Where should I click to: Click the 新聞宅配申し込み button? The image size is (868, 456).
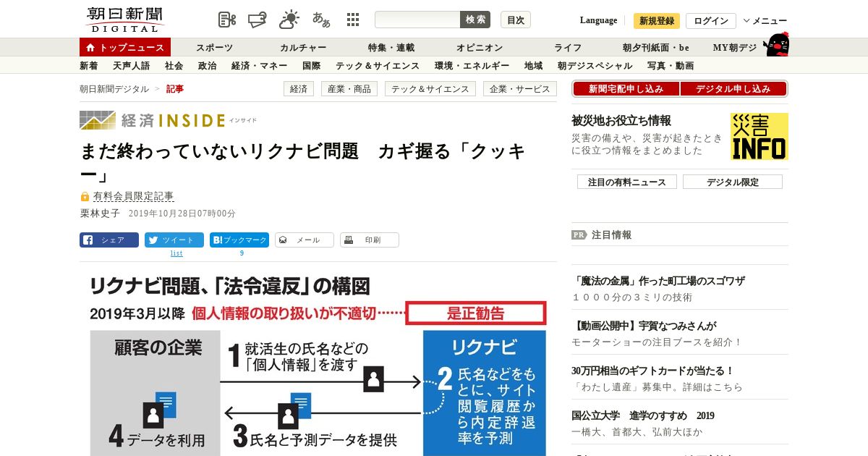pyautogui.click(x=626, y=89)
